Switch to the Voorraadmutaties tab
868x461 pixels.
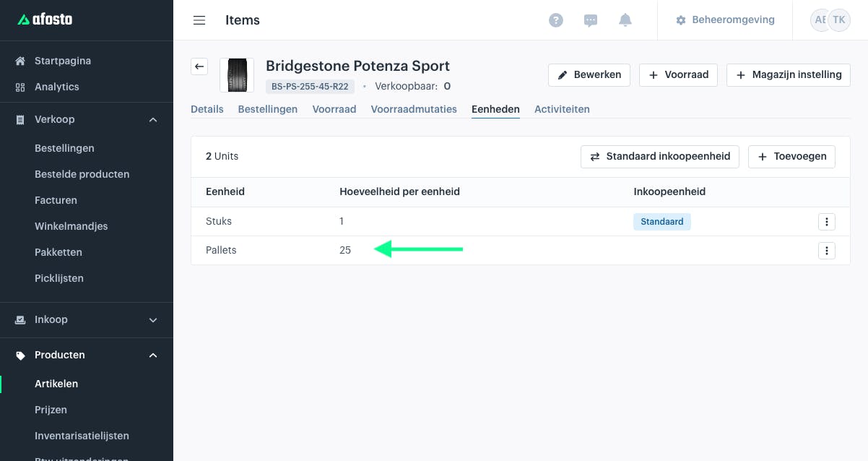414,109
